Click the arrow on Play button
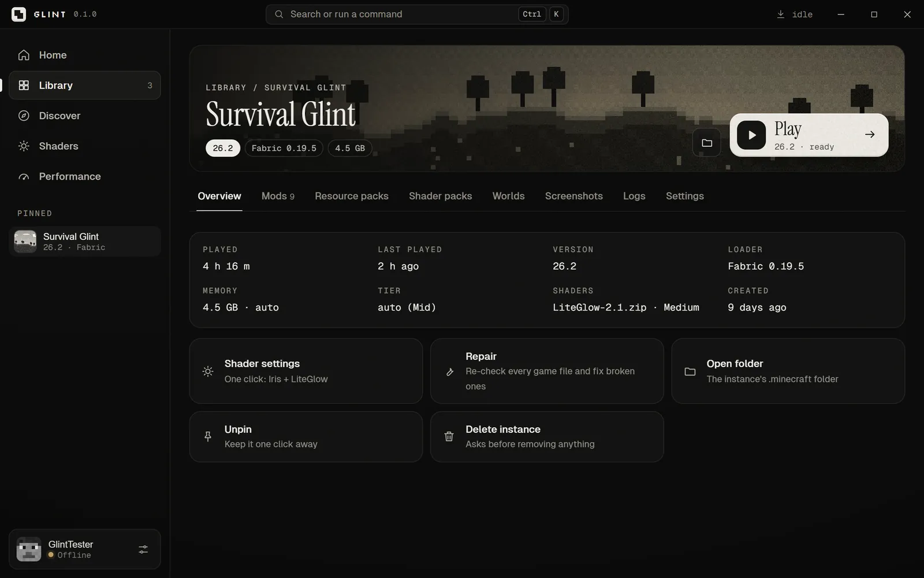 click(x=870, y=135)
